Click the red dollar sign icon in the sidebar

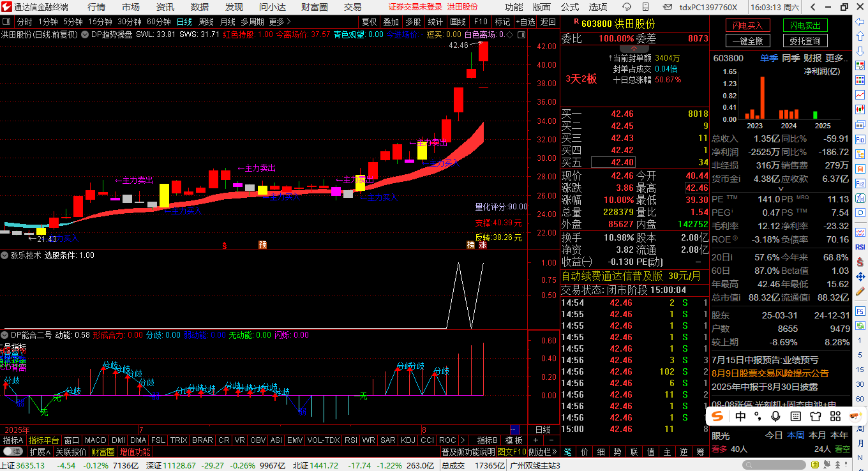click(x=860, y=262)
